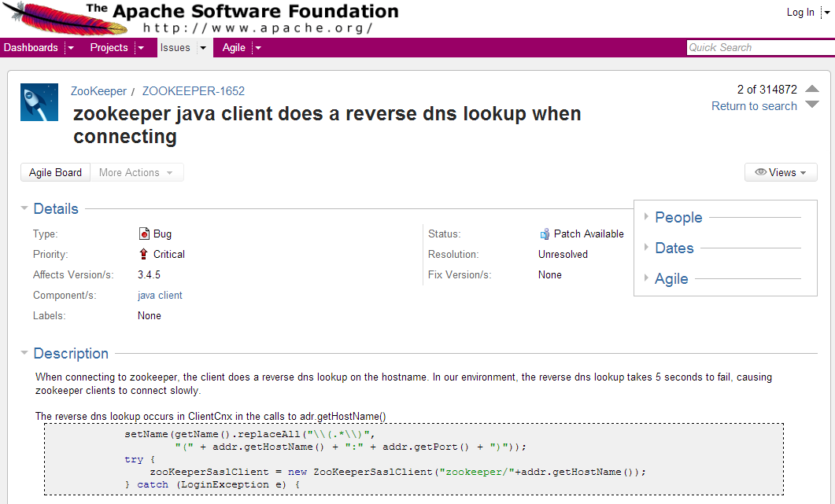
Task: Go to next issue with down arrow
Action: pyautogui.click(x=812, y=105)
